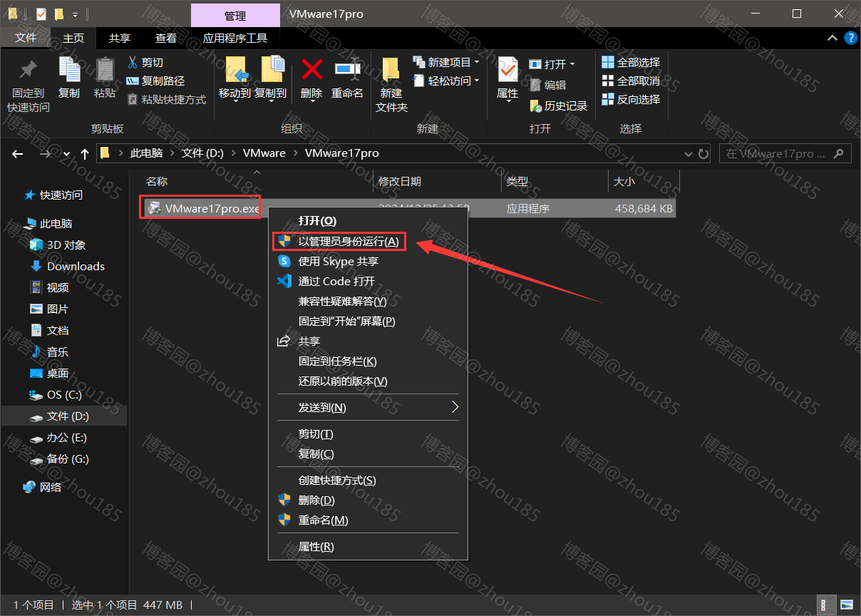861x616 pixels.
Task: Click Select all (全部选择)
Action: point(631,63)
